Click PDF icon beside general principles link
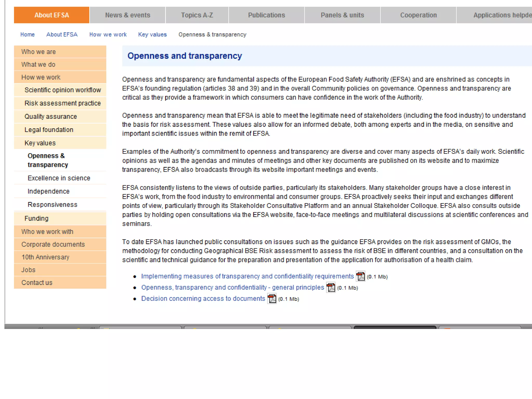This screenshot has width=532, height=399. coord(330,287)
